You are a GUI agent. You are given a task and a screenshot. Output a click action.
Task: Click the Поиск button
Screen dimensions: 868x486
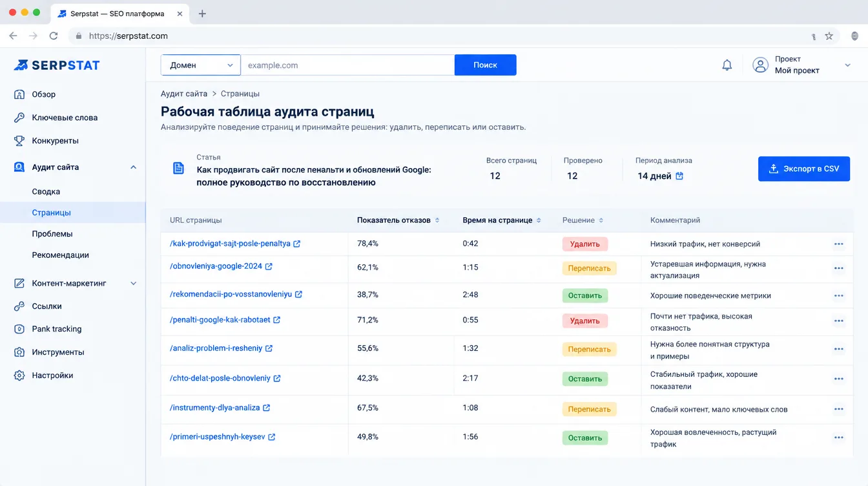(485, 65)
